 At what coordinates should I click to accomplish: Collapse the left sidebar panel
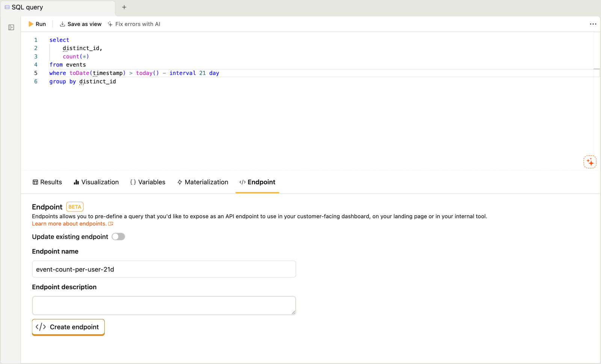tap(11, 27)
